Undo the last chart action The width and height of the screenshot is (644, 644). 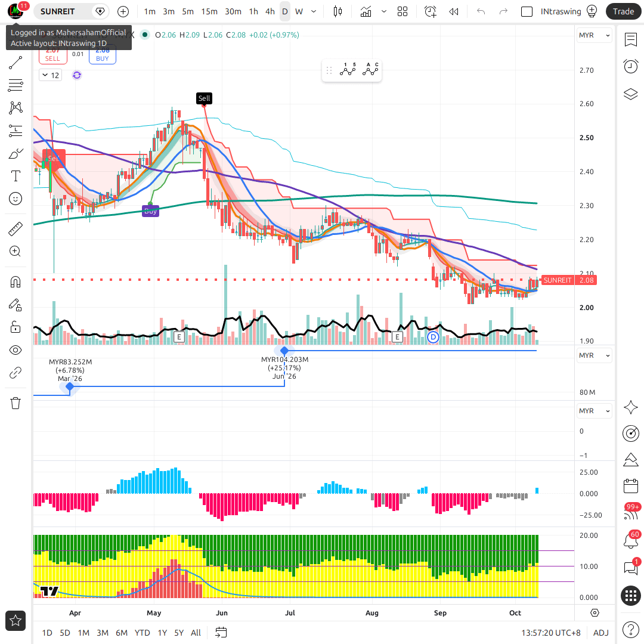(x=481, y=11)
